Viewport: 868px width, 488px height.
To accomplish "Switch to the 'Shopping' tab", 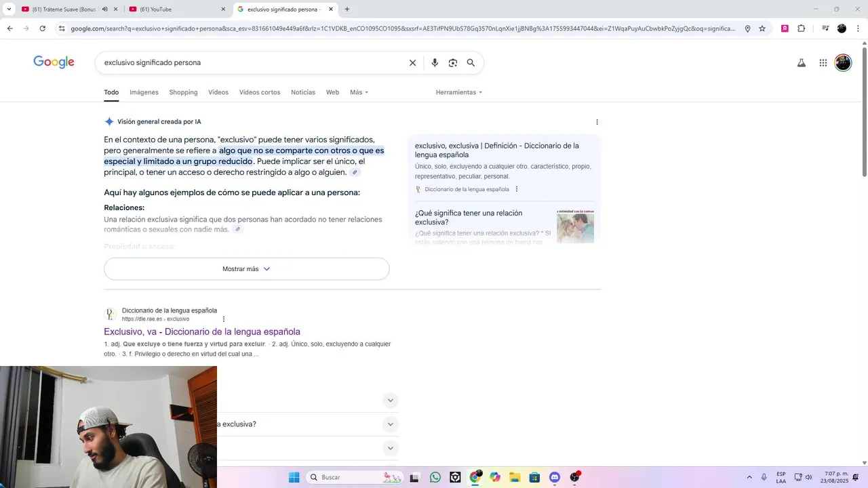I will pyautogui.click(x=183, y=92).
